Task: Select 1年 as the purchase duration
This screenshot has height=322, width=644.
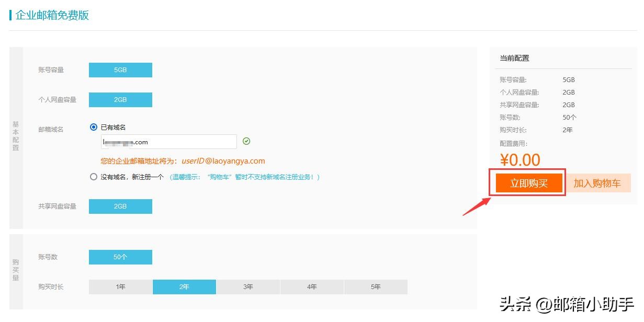Action: click(x=120, y=286)
